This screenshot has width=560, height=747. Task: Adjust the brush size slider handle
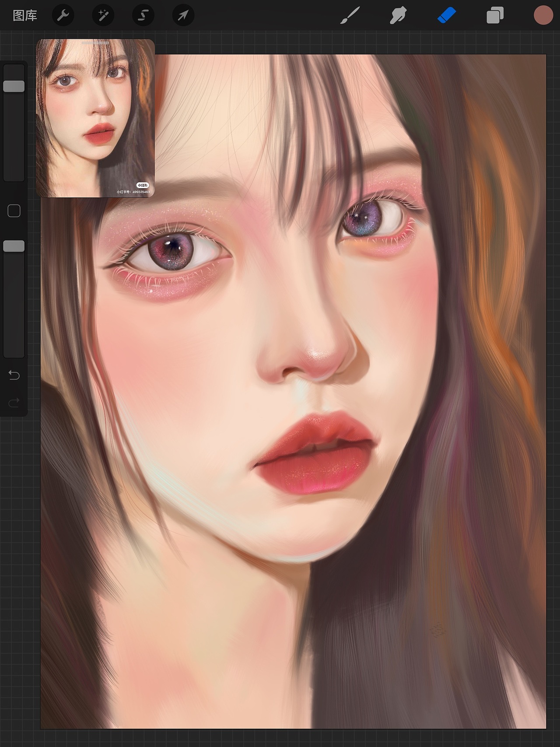tap(14, 86)
